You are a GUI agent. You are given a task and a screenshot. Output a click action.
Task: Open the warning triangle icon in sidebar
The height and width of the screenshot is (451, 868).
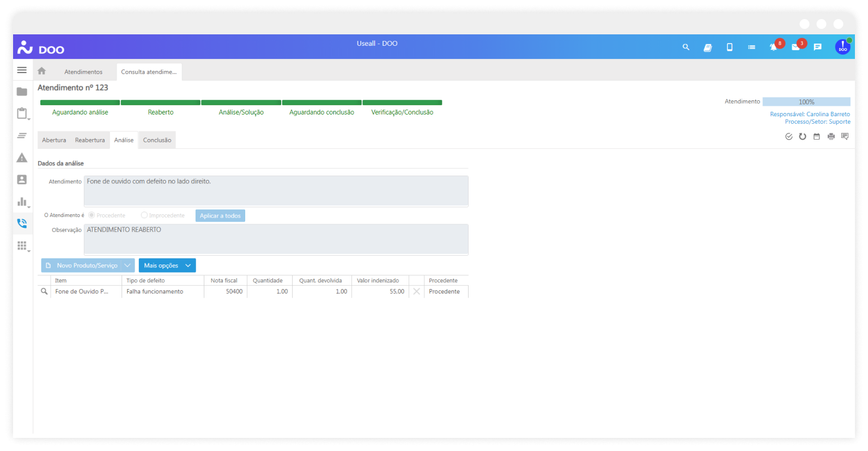[22, 158]
